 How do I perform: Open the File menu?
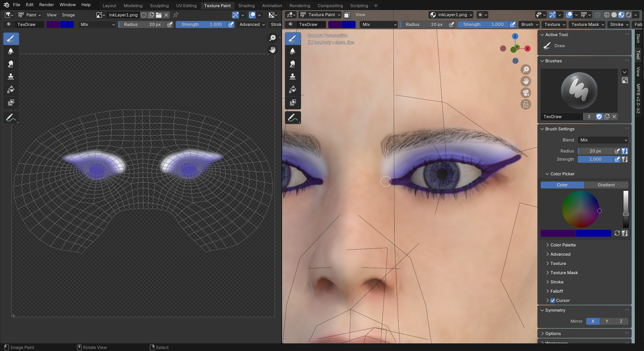16,5
